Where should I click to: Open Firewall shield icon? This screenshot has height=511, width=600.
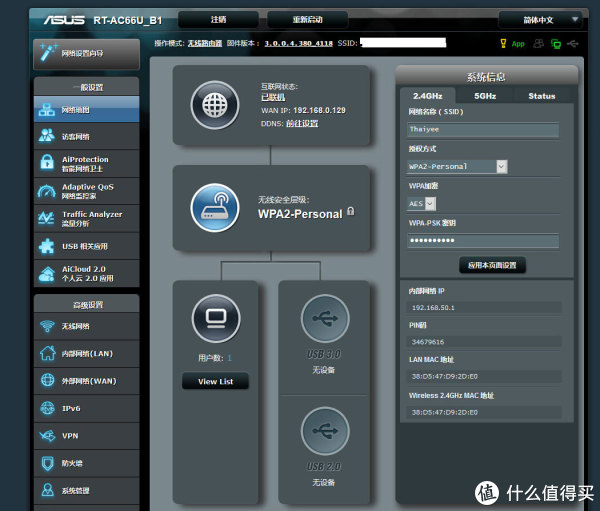pyautogui.click(x=47, y=463)
